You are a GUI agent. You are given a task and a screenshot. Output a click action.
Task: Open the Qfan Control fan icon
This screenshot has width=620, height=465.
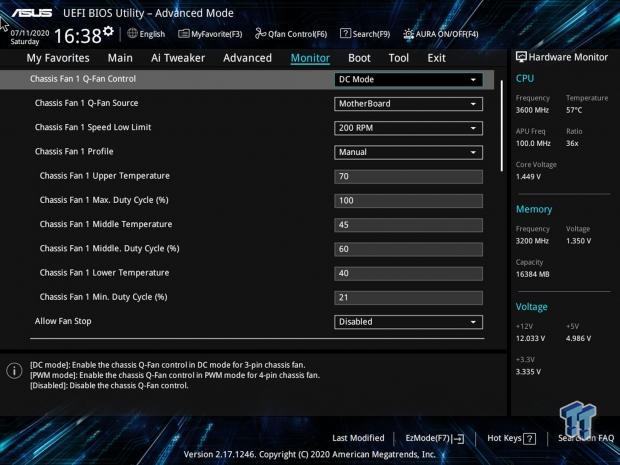pyautogui.click(x=260, y=34)
